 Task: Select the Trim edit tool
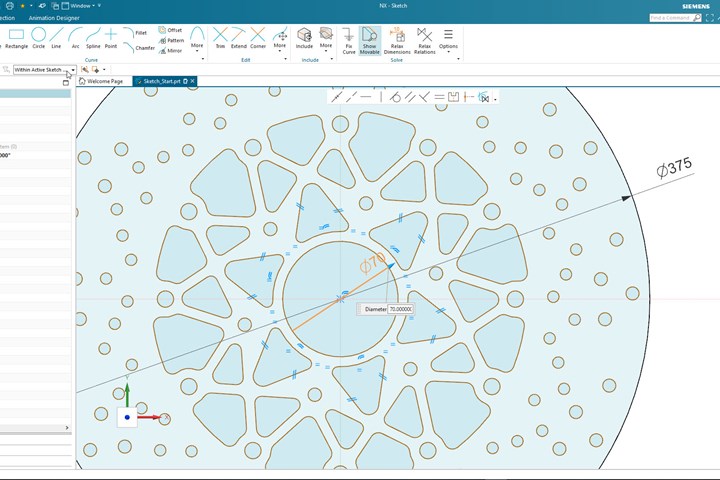pos(220,38)
